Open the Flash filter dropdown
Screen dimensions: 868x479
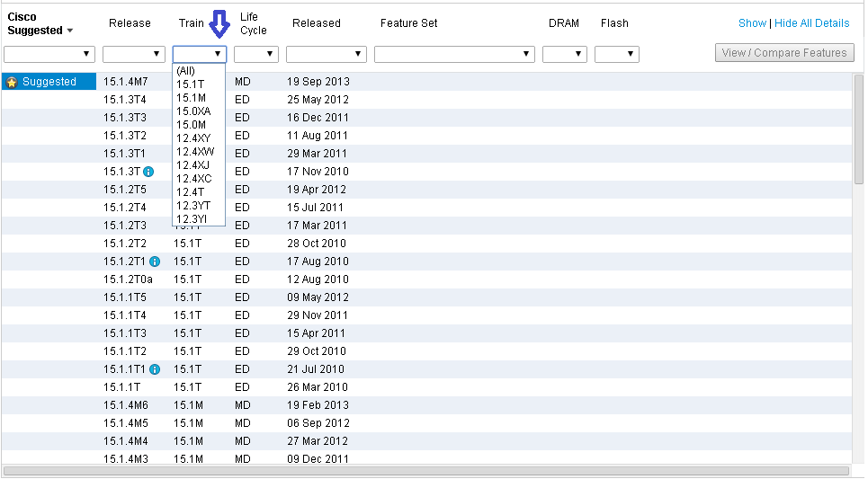pyautogui.click(x=617, y=54)
